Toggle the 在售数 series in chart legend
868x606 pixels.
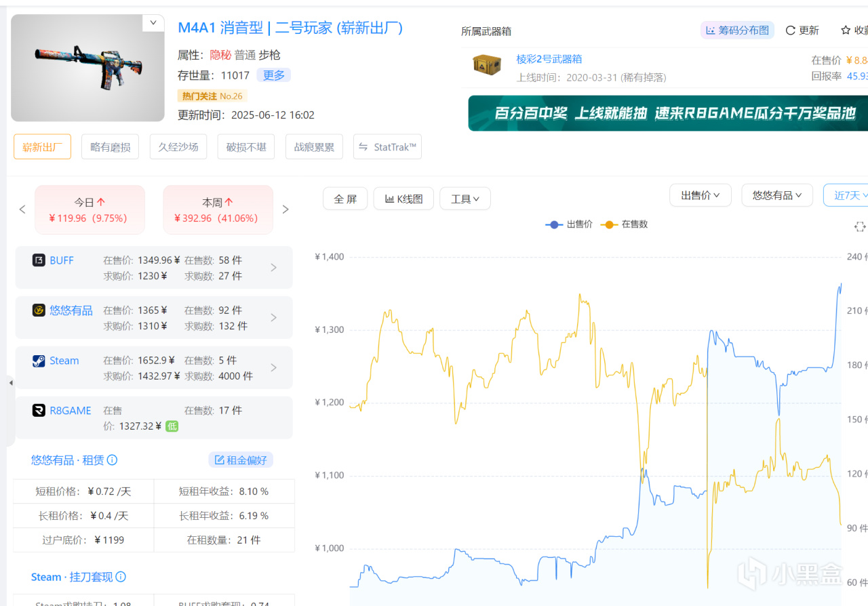(624, 224)
